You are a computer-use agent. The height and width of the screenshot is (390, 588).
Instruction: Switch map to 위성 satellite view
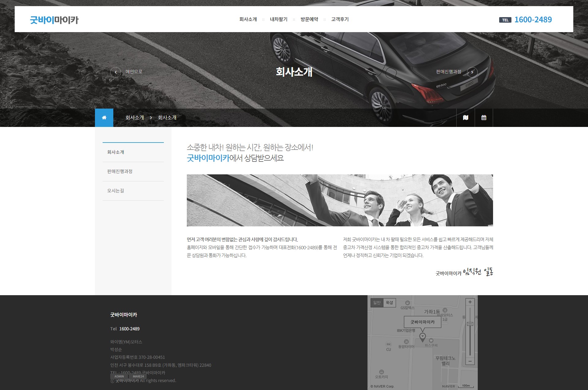coord(390,303)
